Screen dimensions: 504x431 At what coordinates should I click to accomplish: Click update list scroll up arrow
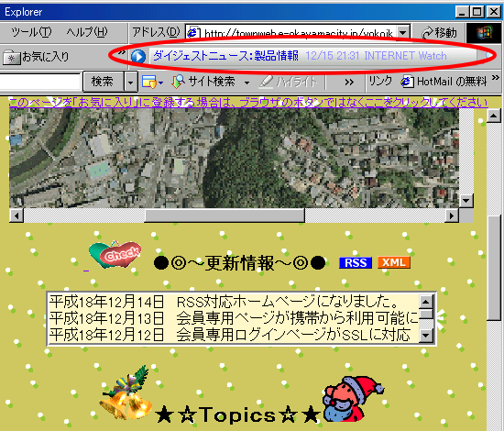click(x=426, y=302)
